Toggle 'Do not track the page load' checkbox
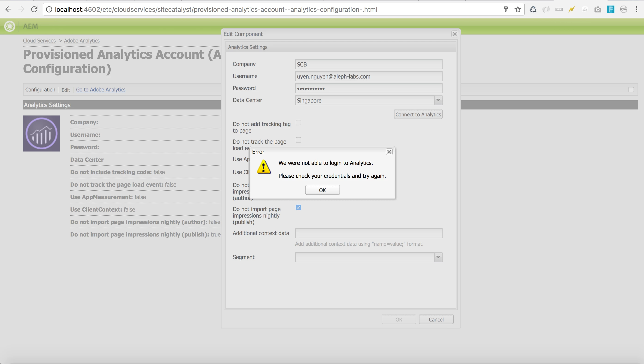Screen dimensions: 644x364 (298, 140)
